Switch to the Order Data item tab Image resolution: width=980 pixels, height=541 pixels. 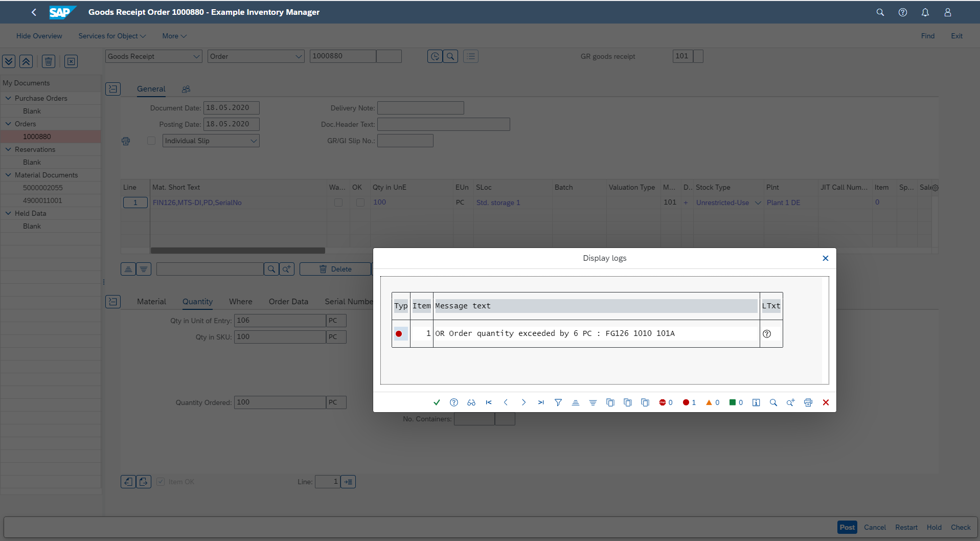[x=288, y=302]
